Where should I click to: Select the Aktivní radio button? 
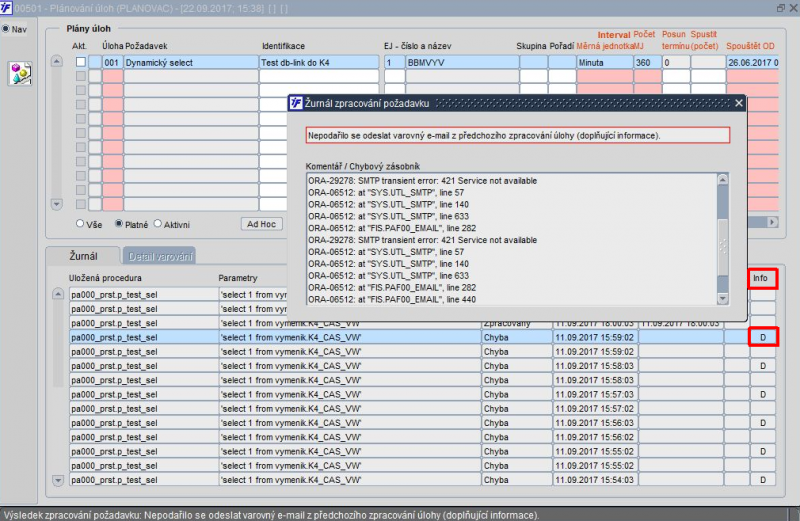tap(155, 224)
